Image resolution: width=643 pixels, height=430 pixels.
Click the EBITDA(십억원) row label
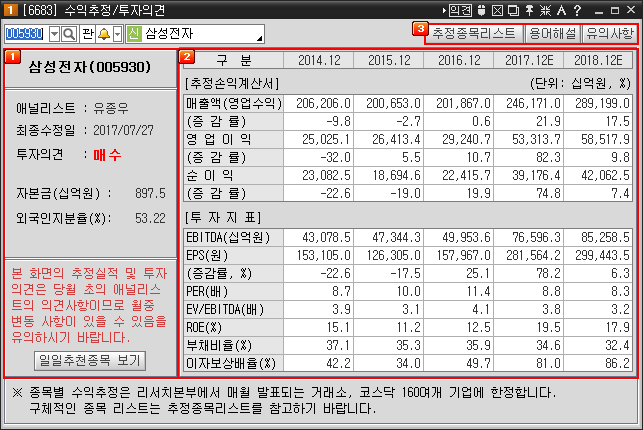tap(233, 237)
